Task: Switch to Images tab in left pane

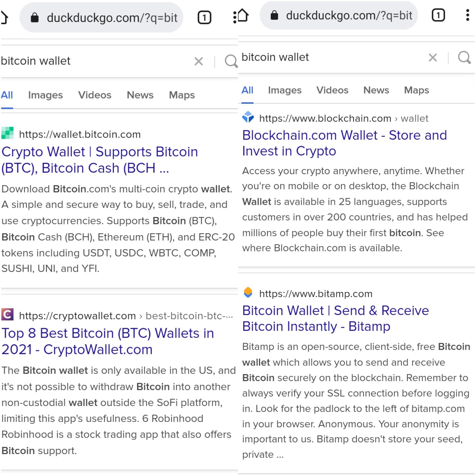Action: click(x=45, y=95)
